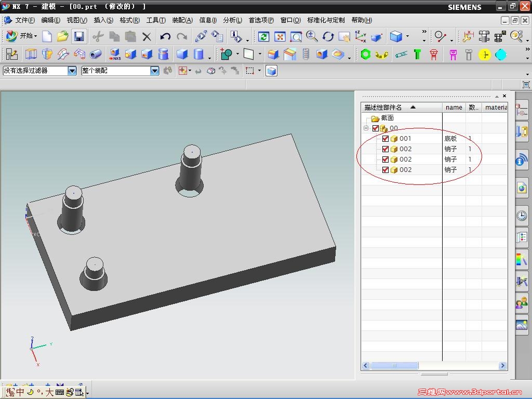Click the name column header
This screenshot has height=399, width=532.
[x=454, y=108]
